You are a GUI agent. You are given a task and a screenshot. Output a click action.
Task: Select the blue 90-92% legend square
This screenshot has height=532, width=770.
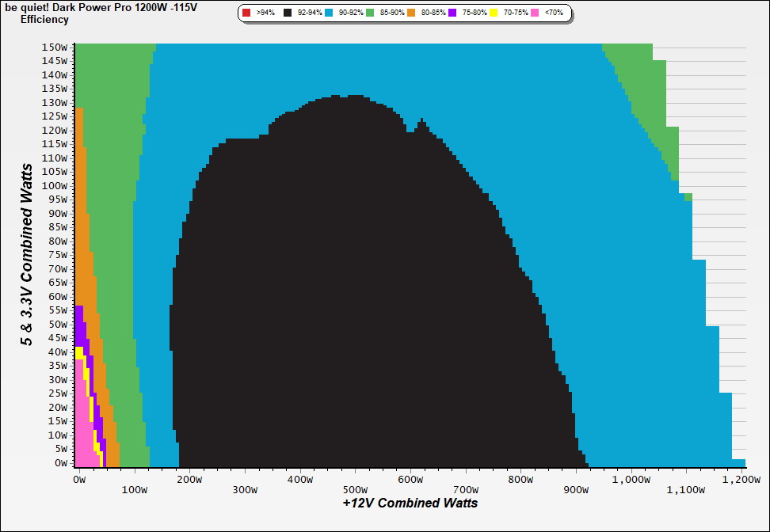click(x=328, y=13)
